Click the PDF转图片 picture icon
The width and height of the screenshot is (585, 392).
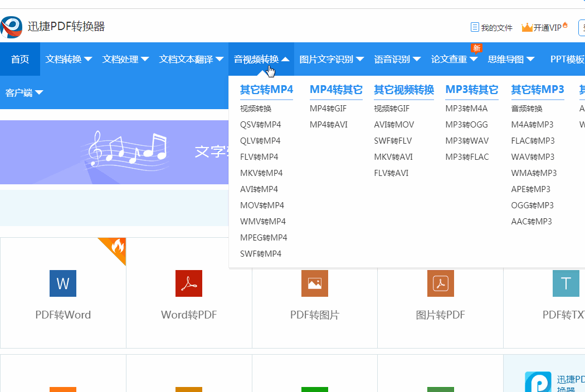click(x=314, y=283)
